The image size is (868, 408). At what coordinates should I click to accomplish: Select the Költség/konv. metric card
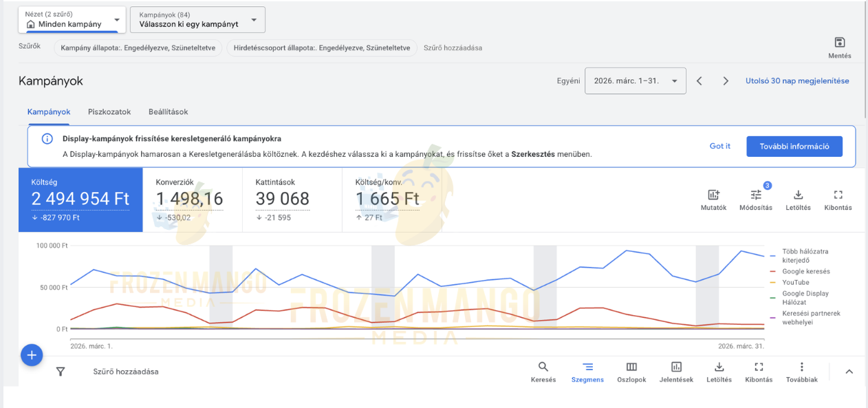pyautogui.click(x=392, y=200)
